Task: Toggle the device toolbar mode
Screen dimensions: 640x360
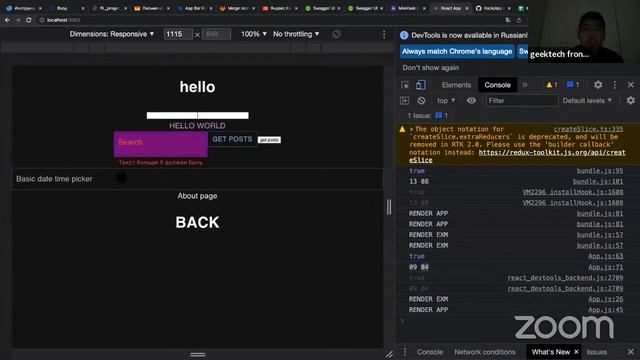Action: (x=420, y=85)
